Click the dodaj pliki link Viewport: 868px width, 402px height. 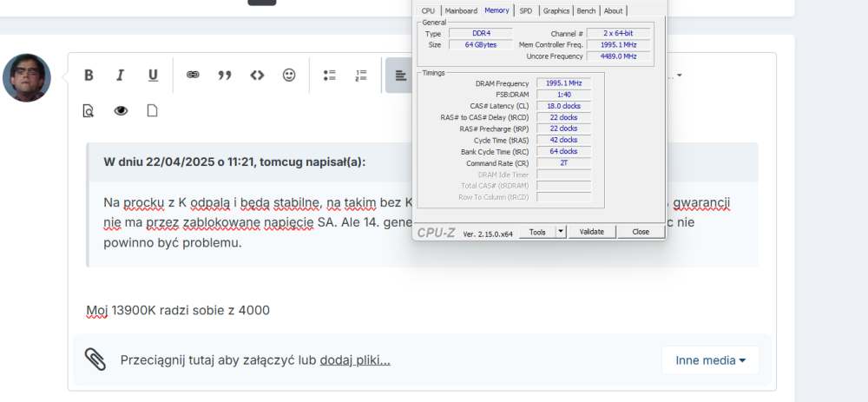coord(354,360)
